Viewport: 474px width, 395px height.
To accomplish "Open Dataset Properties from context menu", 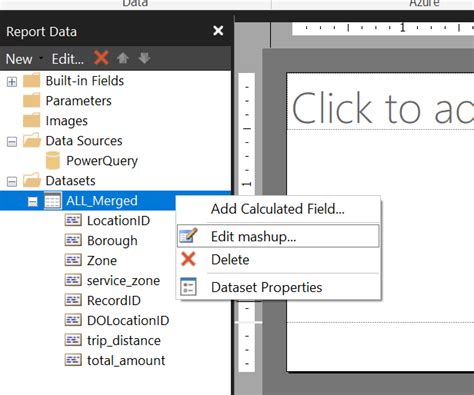I will (x=278, y=287).
